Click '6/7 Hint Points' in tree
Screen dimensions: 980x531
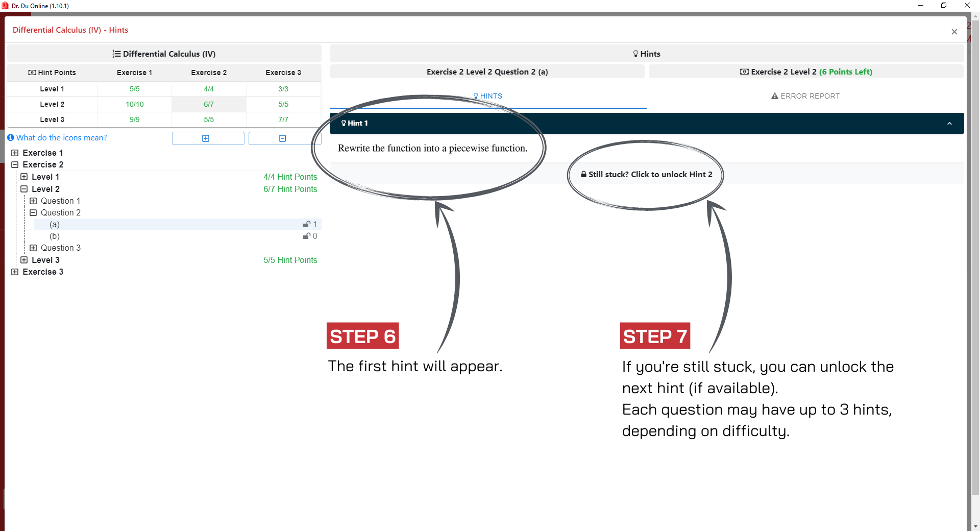[290, 189]
